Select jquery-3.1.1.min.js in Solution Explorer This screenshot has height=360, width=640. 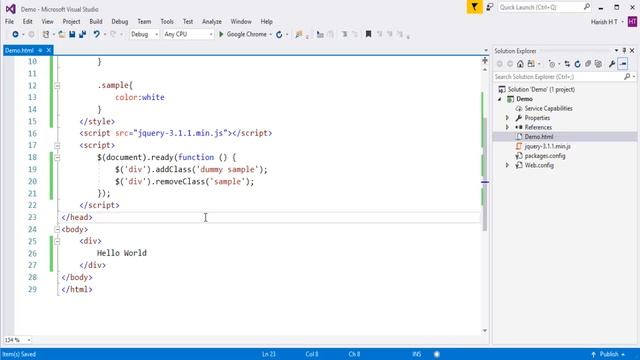click(x=547, y=146)
